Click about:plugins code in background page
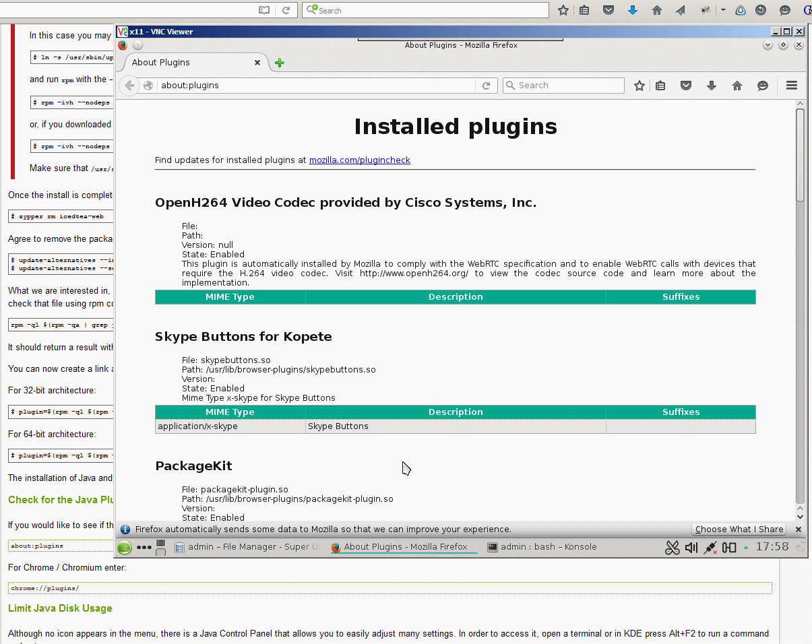 [37, 546]
